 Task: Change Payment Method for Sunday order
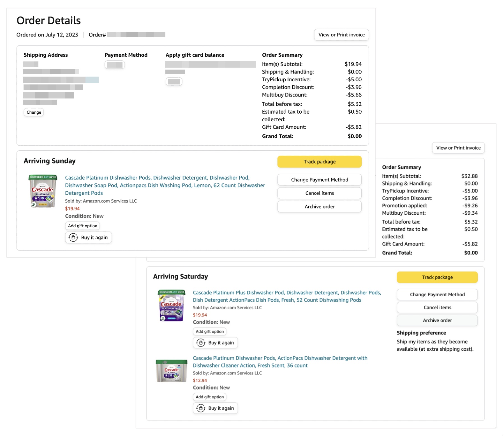319,180
